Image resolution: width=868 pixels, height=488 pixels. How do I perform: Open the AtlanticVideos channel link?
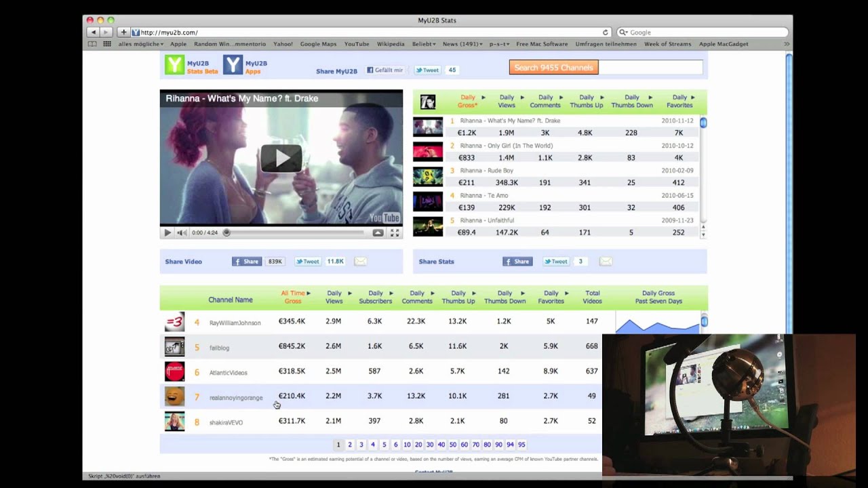[228, 373]
